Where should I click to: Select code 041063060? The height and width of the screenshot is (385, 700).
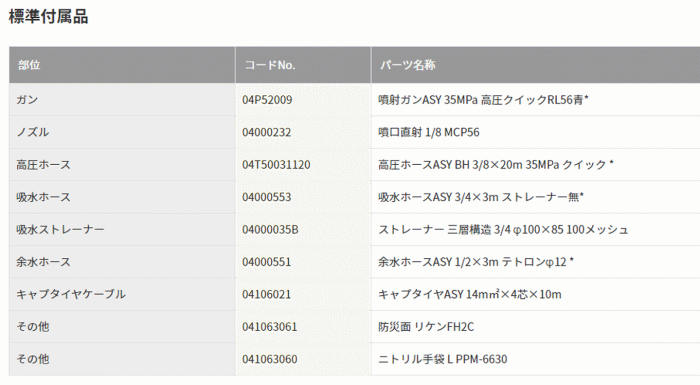pos(270,359)
